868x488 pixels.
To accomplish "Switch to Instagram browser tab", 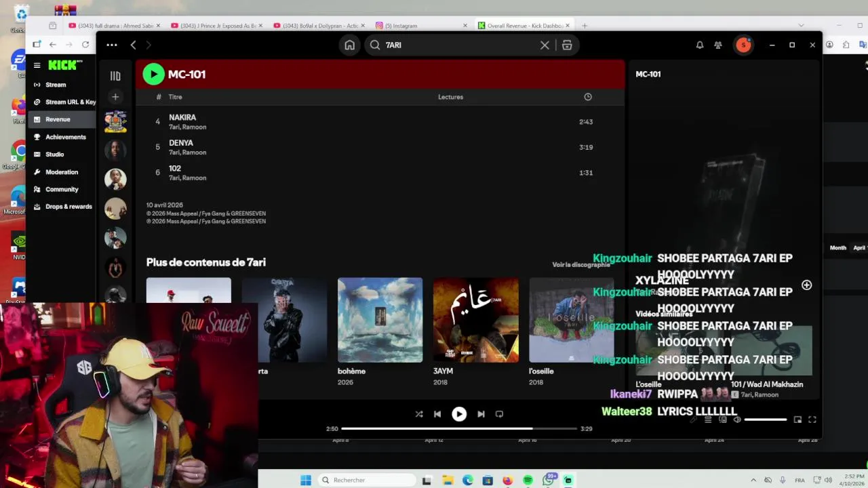I will 420,26.
